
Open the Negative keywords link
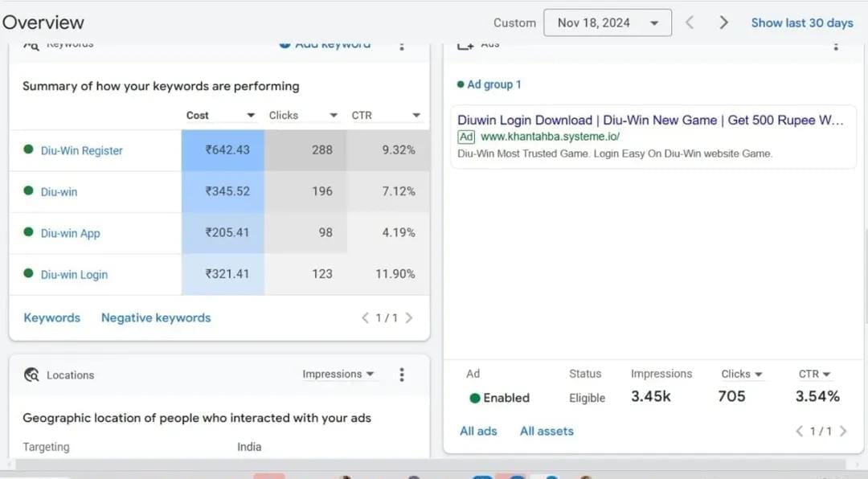point(156,317)
